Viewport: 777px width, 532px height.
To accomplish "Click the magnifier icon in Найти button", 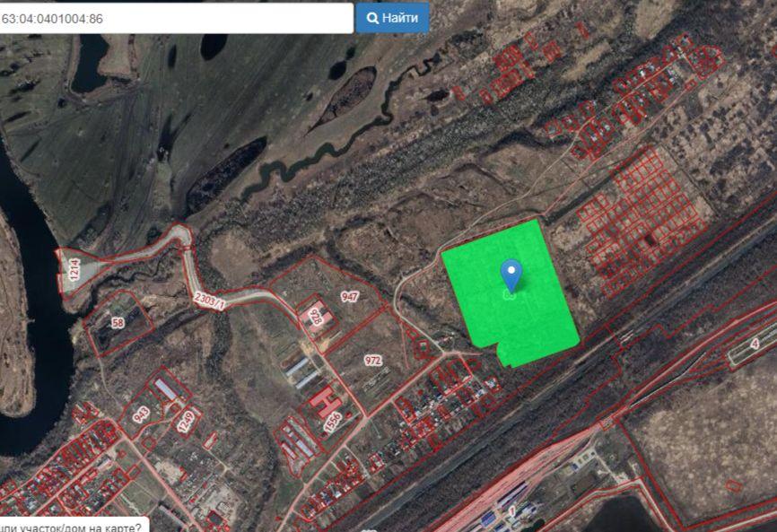I will tap(372, 18).
